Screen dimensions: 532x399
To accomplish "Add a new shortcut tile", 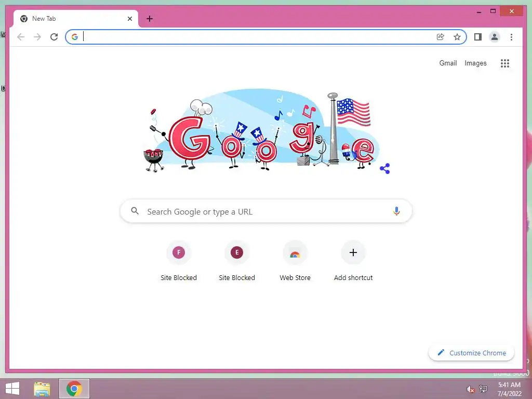I will [x=353, y=253].
